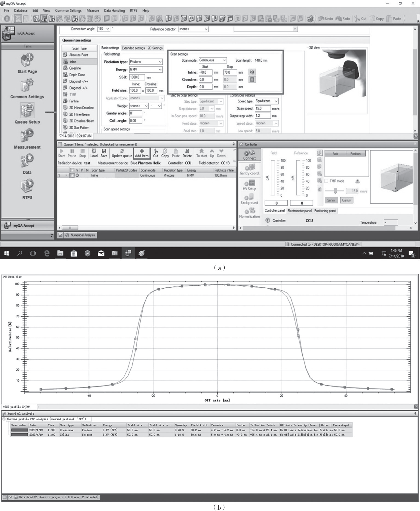Open the Common Settings task
420x511 pixels.
point(27,88)
